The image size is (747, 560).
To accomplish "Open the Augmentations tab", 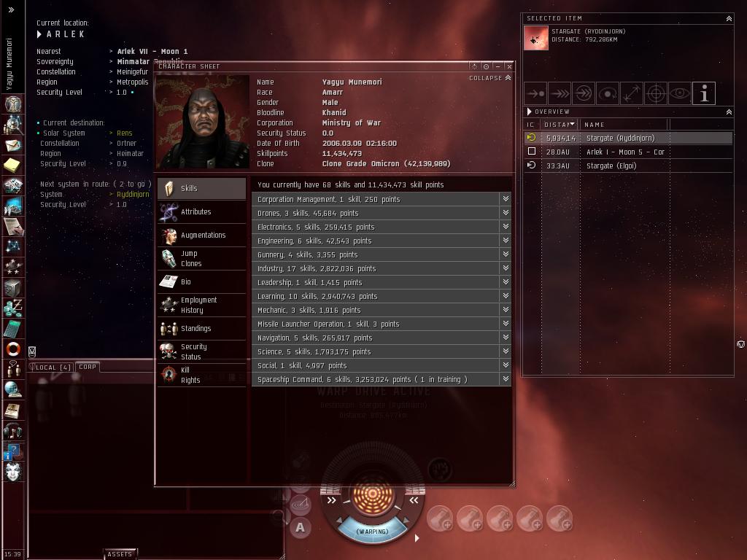I will [x=201, y=236].
